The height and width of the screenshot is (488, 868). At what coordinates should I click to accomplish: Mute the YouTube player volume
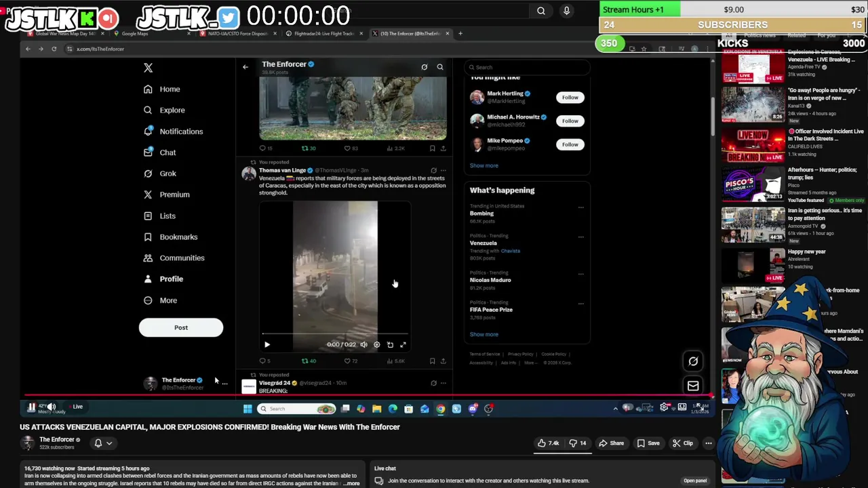click(x=51, y=407)
